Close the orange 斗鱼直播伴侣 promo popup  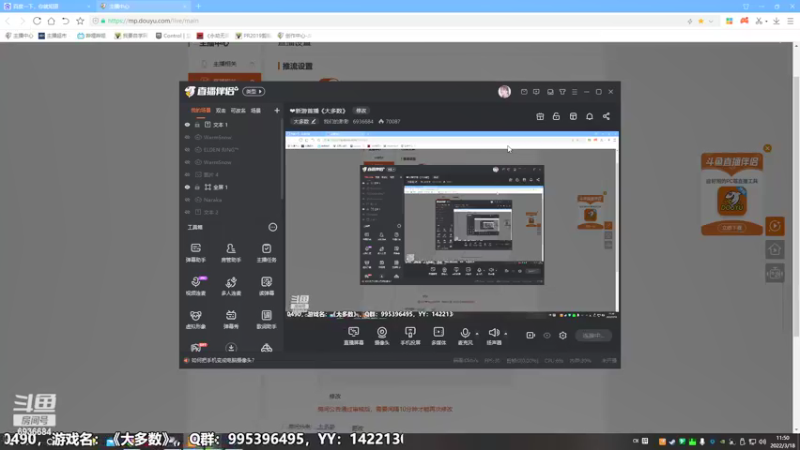coord(767,148)
